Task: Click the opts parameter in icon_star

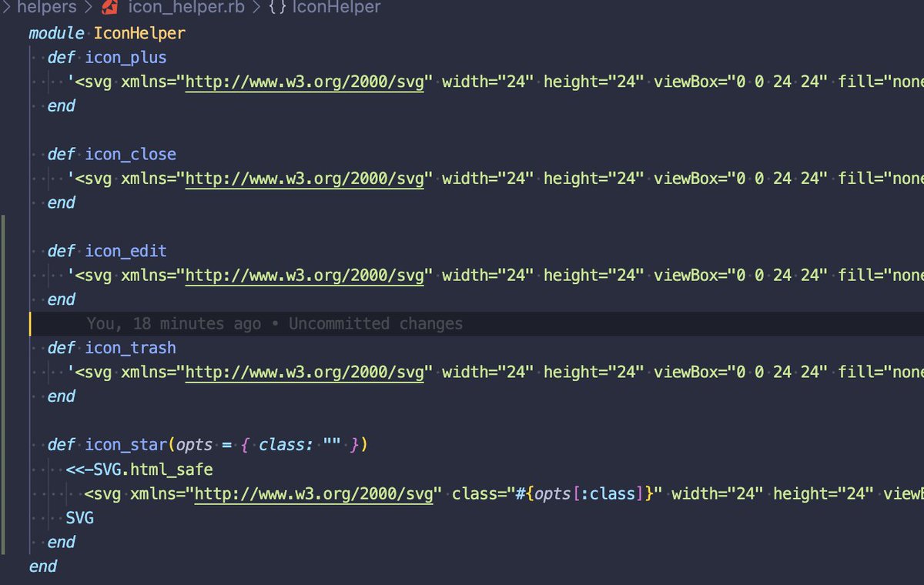Action: tap(192, 444)
